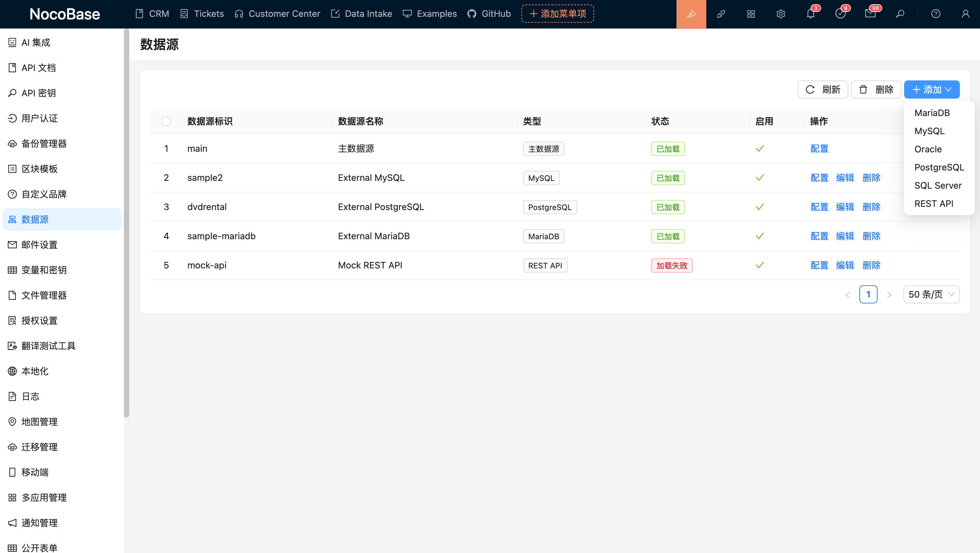
Task: Click the search magnifier icon
Action: (x=900, y=14)
